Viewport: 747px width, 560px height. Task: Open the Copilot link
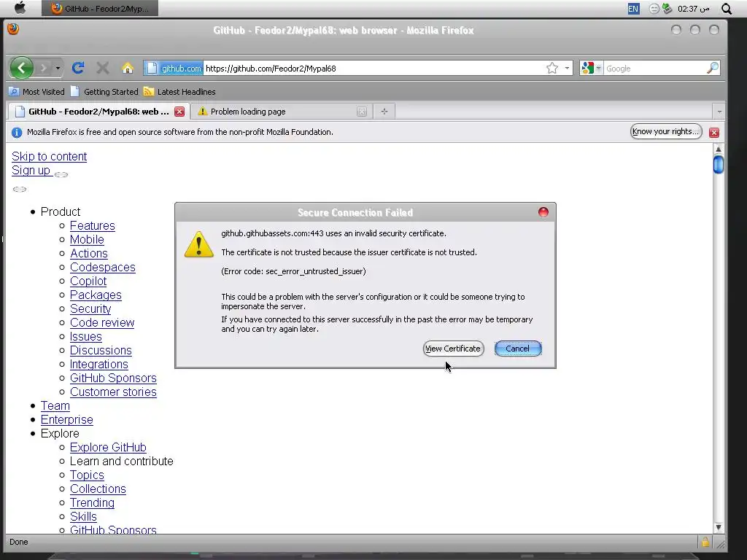88,281
